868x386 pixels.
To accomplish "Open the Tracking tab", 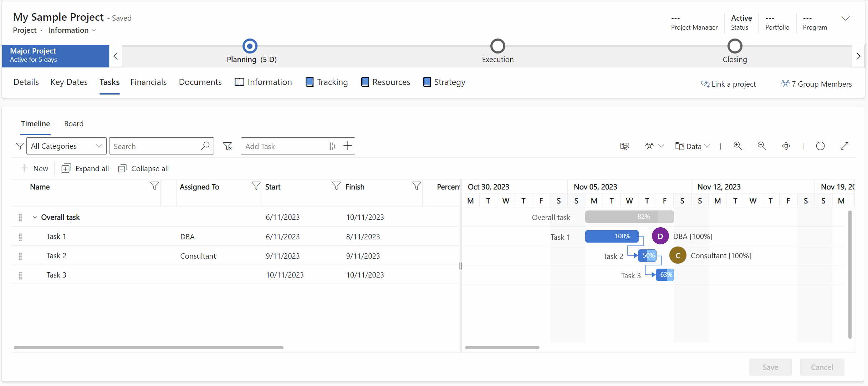I will [327, 82].
